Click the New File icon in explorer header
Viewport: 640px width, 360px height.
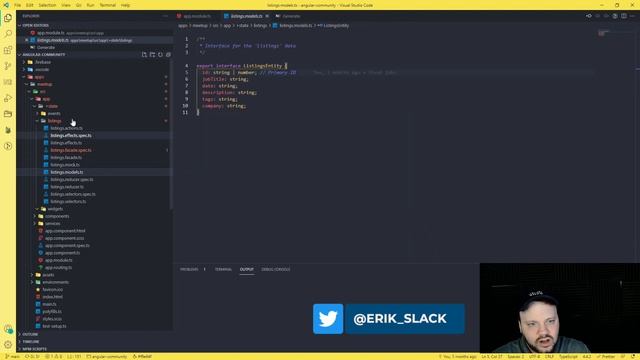(x=144, y=55)
